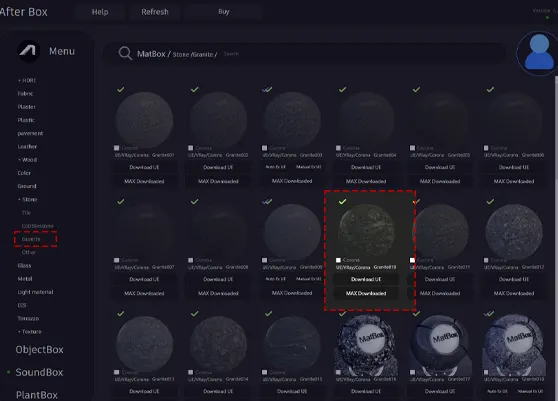Viewport: 558px width, 401px height.
Task: Open the user avatar profile icon
Action: coord(539,53)
